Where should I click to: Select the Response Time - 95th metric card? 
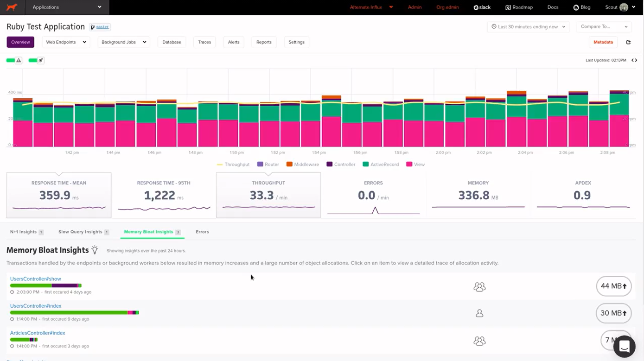coord(164,195)
